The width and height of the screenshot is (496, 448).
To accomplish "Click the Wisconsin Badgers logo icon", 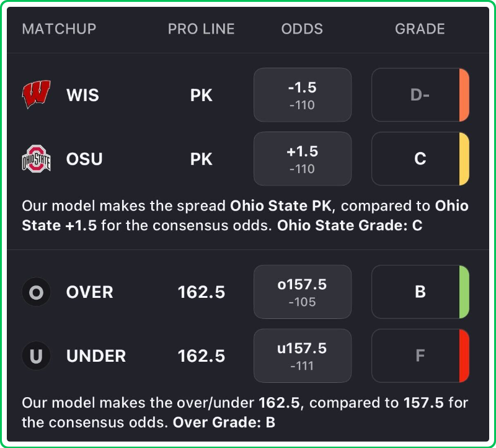I will (x=37, y=95).
